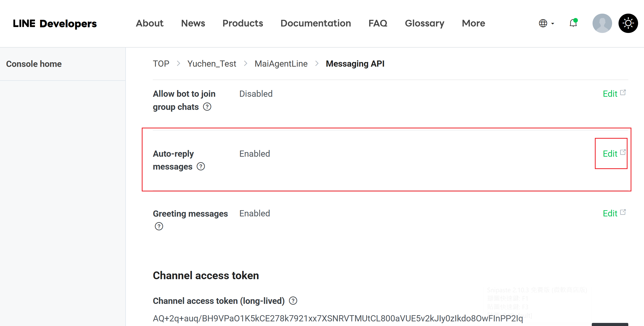Click help icon under Greeting messages

click(159, 226)
